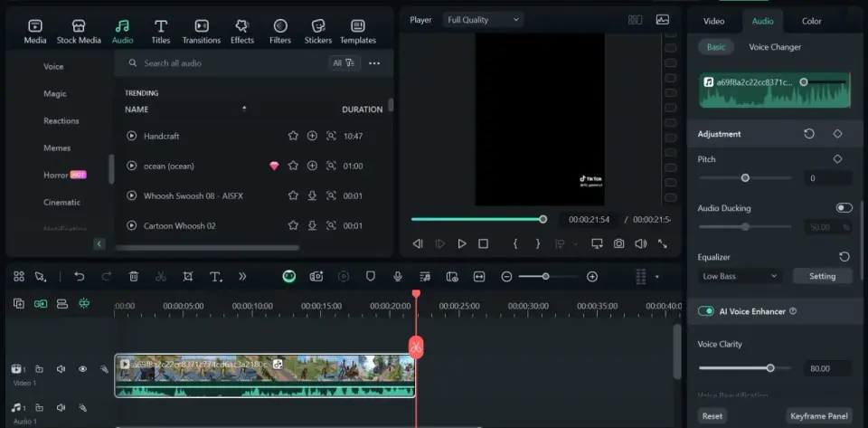
Task: Select the Voice Changer sub-tab
Action: [775, 47]
